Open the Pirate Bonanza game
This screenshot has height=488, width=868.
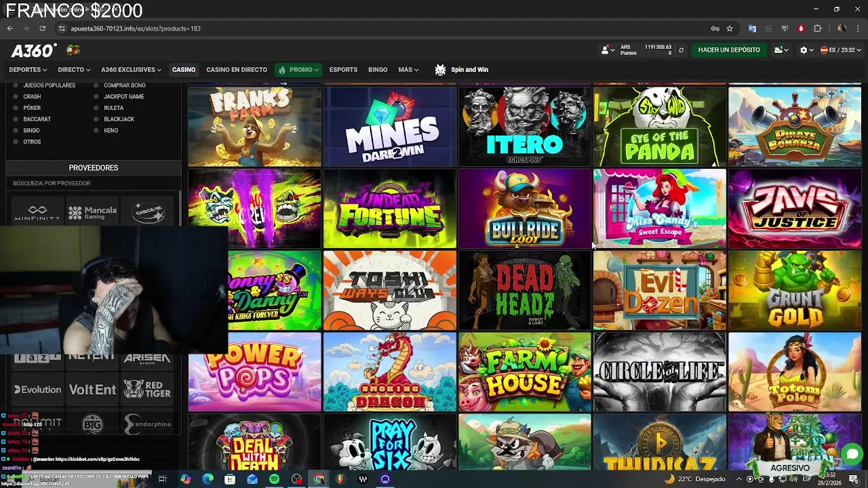click(795, 127)
